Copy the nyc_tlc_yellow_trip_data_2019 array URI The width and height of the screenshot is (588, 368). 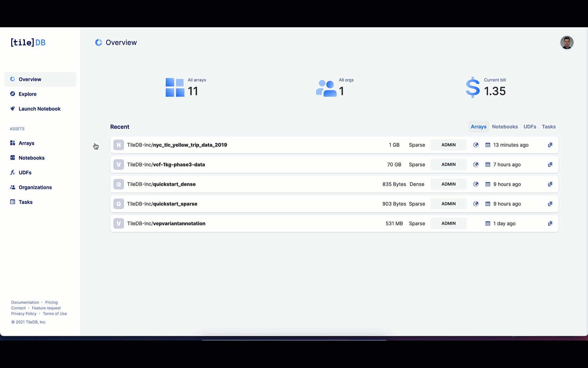550,145
